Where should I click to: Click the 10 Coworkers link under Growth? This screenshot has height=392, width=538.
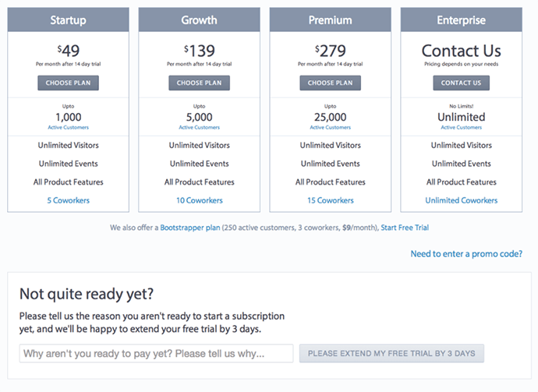tap(200, 200)
